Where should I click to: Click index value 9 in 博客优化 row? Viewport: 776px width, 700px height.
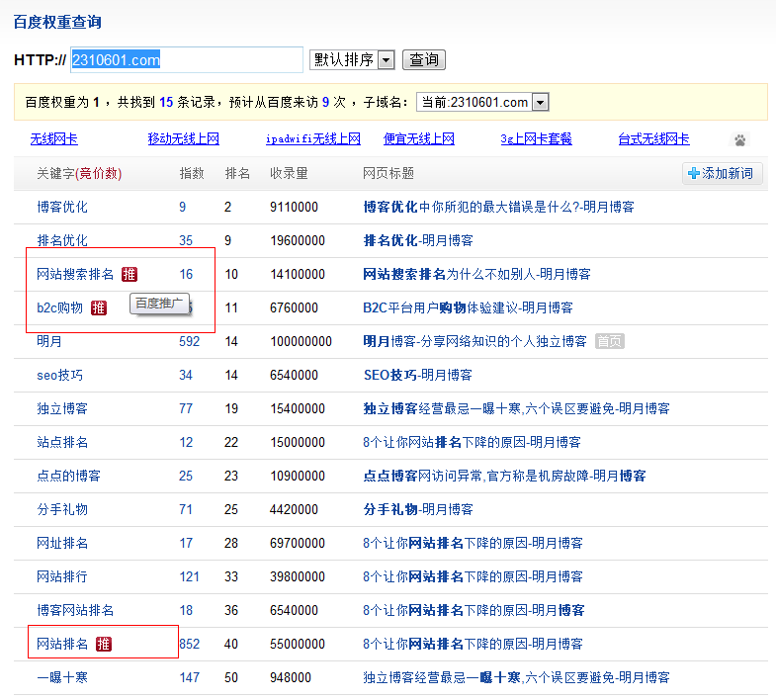pos(183,207)
